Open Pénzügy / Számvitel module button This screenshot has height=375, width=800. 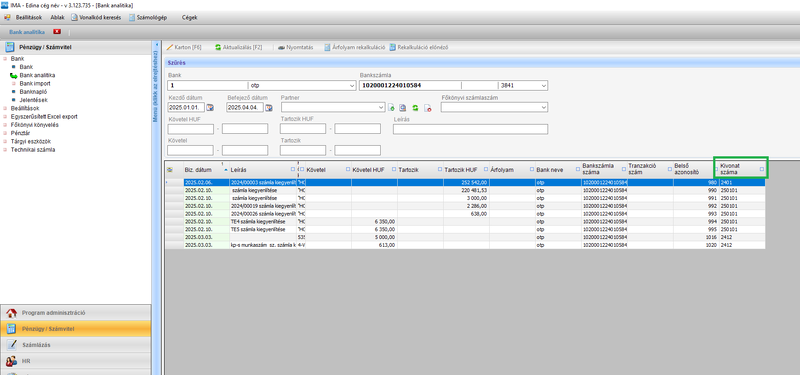[76, 329]
